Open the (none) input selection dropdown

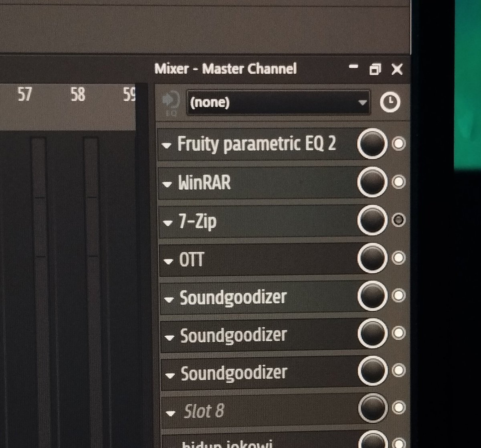click(x=278, y=103)
